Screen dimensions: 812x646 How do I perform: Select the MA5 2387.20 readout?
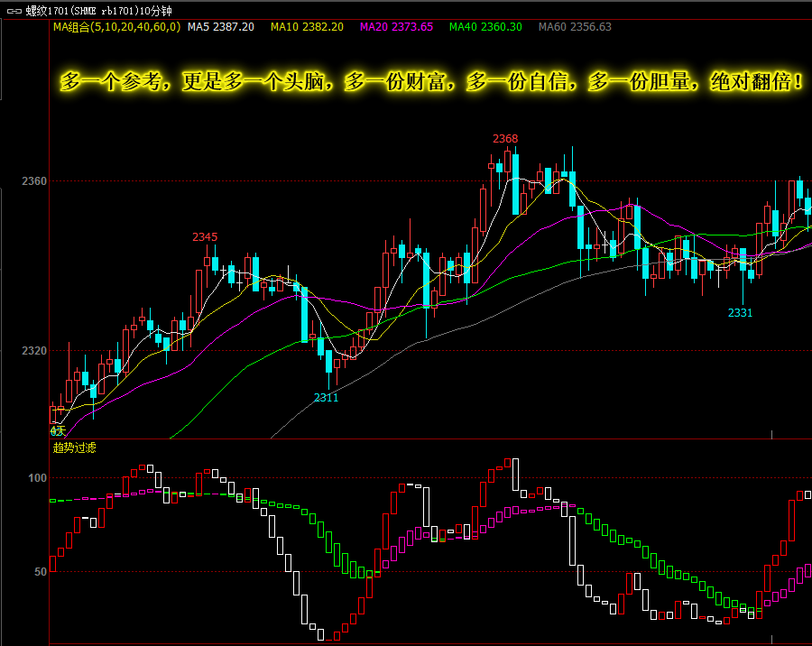pos(221,27)
